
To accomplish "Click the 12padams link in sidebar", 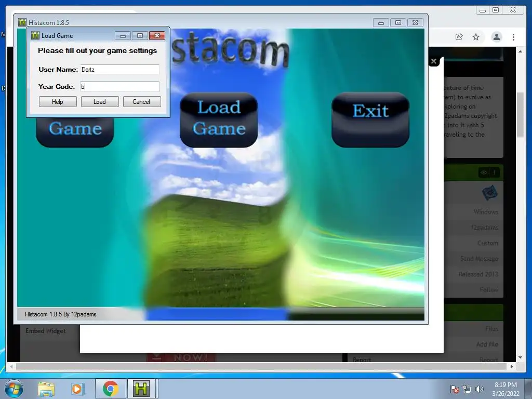I will (484, 228).
